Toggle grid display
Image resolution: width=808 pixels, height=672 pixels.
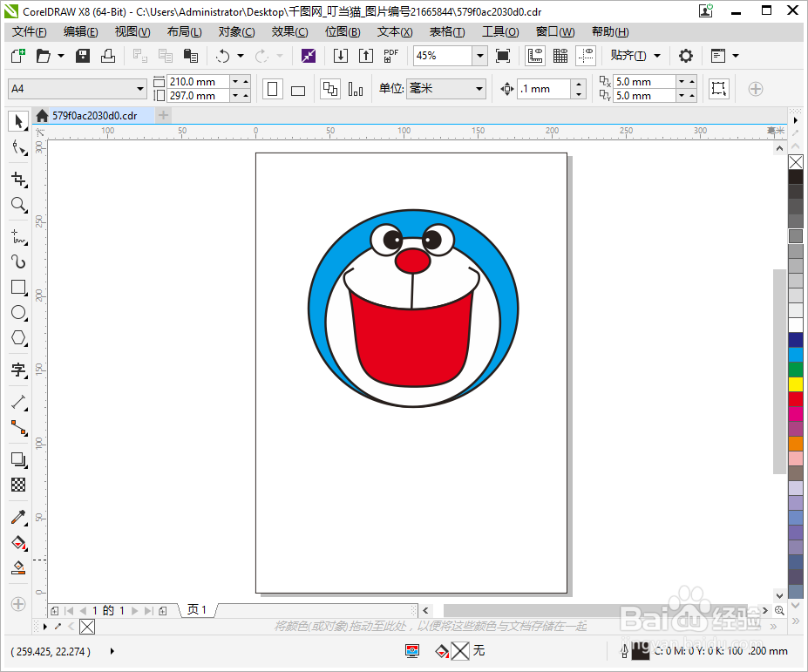[560, 56]
